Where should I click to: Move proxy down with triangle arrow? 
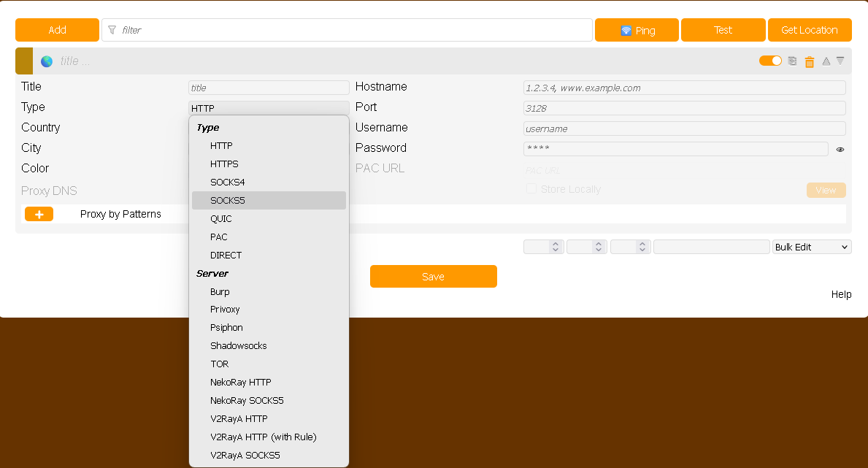pyautogui.click(x=840, y=61)
